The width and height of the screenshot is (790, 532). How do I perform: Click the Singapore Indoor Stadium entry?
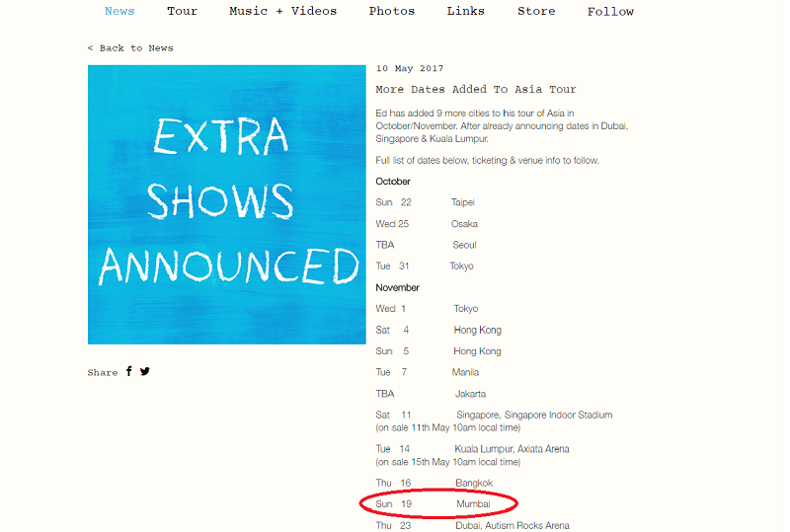[533, 416]
